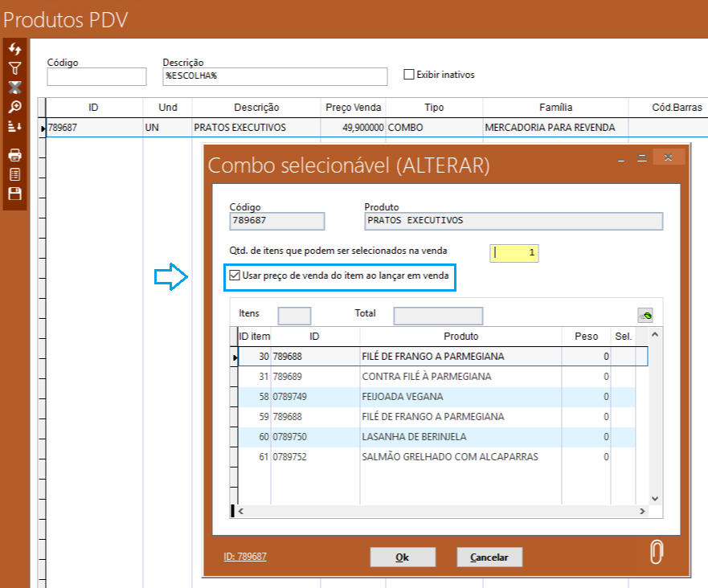Click the green add-item icon above grid
The width and height of the screenshot is (708, 588).
[645, 314]
